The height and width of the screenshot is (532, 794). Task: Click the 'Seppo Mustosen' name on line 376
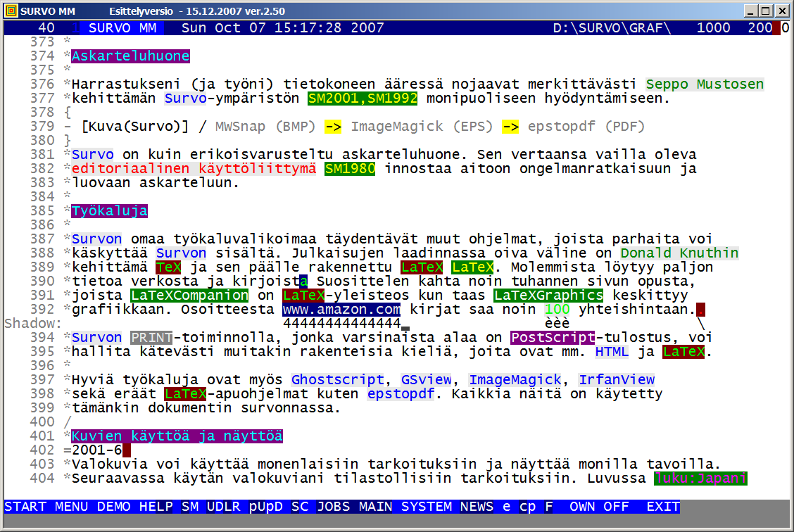point(705,84)
